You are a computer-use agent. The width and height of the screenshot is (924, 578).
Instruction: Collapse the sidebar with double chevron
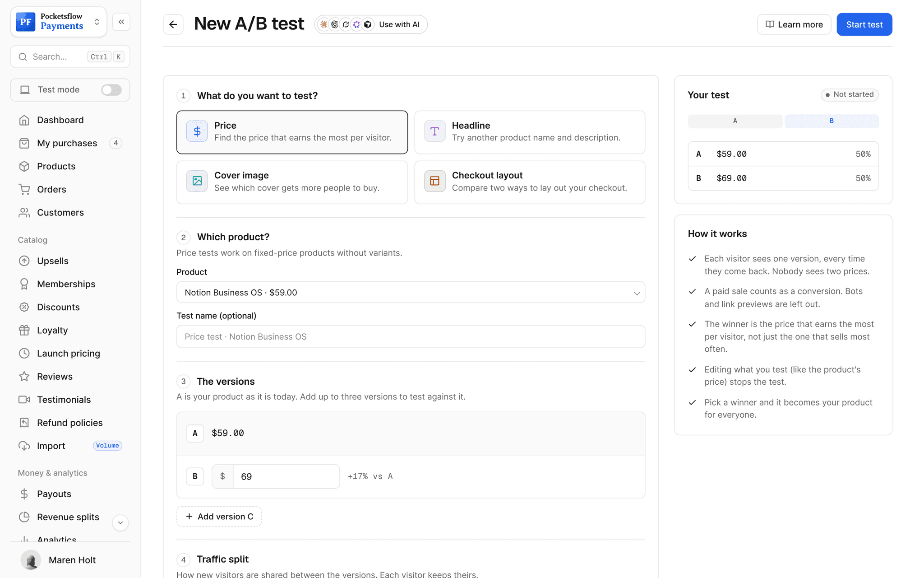(121, 22)
